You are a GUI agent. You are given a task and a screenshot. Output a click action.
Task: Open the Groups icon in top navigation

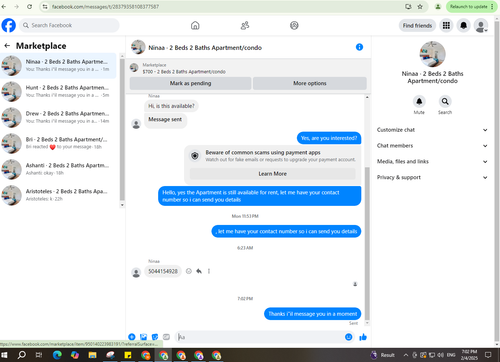pos(294,25)
